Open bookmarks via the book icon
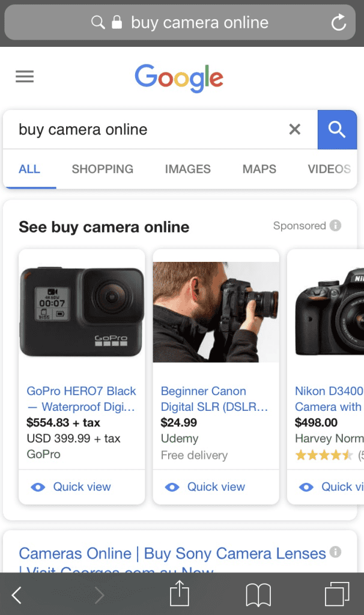This screenshot has height=615, width=364. (258, 595)
